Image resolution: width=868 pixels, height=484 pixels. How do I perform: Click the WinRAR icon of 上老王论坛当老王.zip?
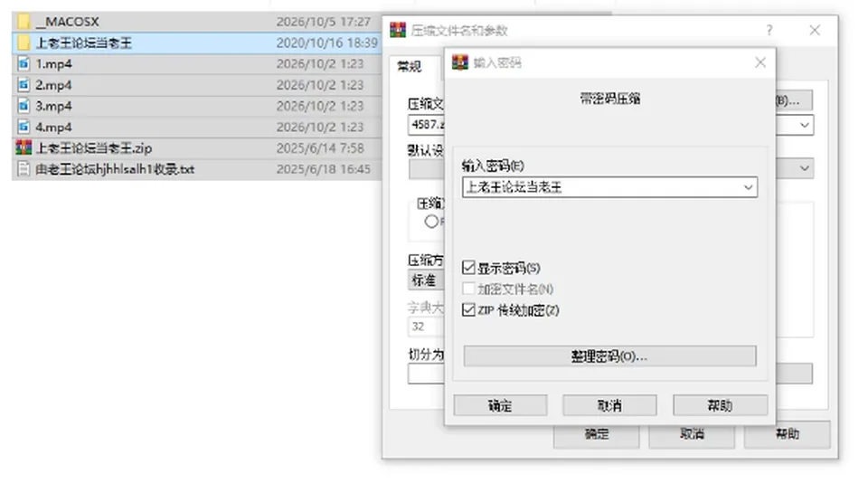point(24,147)
